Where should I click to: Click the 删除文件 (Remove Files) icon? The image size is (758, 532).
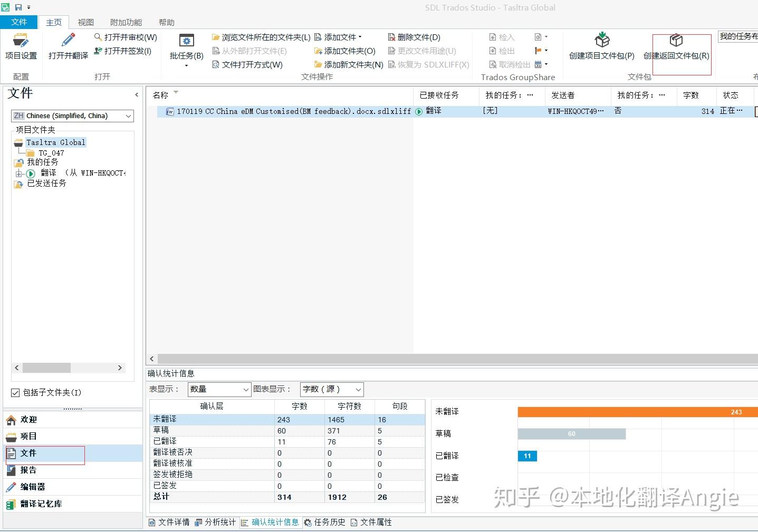[415, 37]
